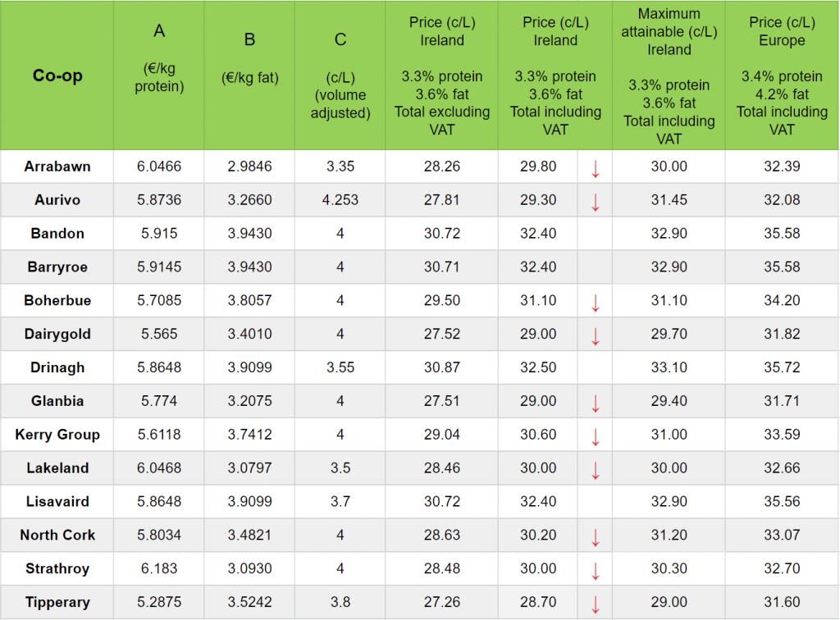Select the Drinagh co-op name cell
Viewport: 840px width, 620px height.
click(57, 367)
